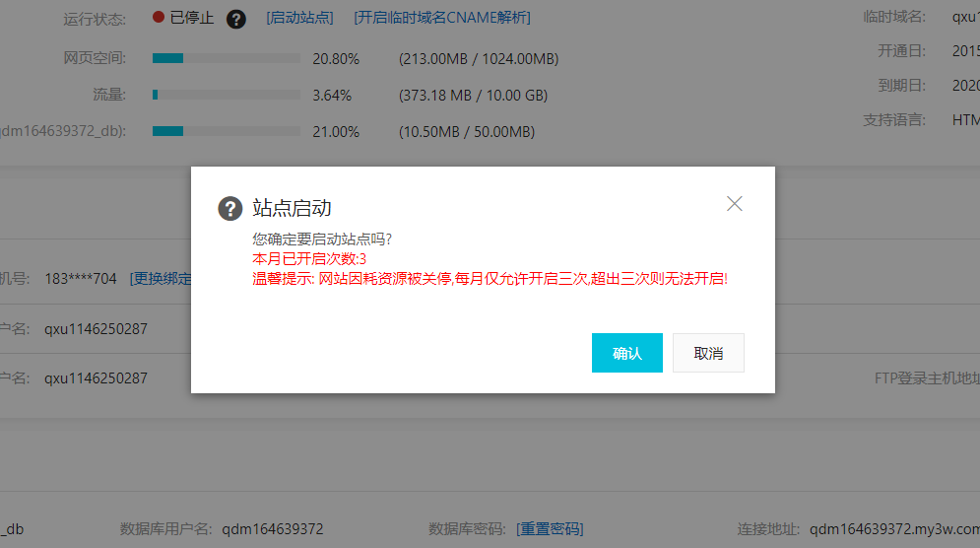
Task: Click the 重置密码 link for database password
Action: (550, 529)
